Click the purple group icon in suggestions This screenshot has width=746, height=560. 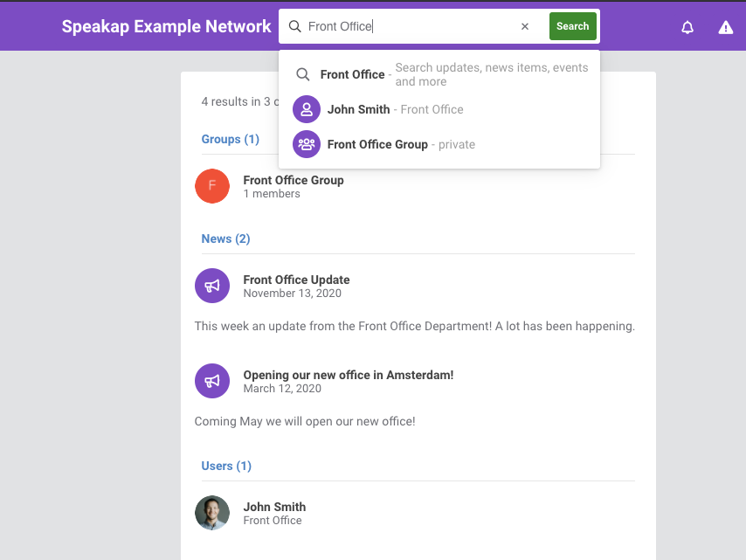[307, 144]
